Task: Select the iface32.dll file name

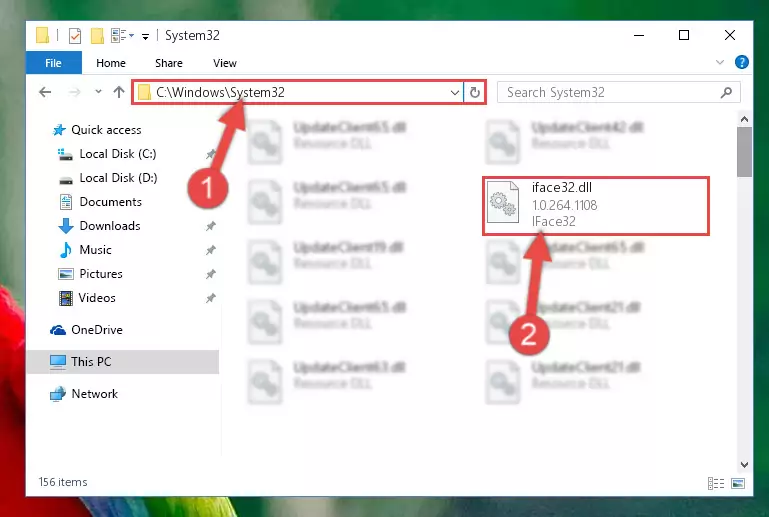Action: (562, 187)
